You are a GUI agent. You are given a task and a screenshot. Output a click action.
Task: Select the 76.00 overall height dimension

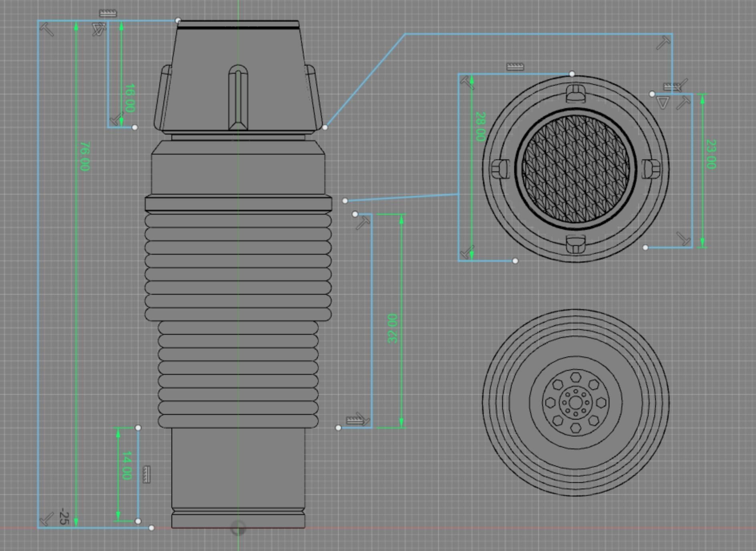[84, 156]
